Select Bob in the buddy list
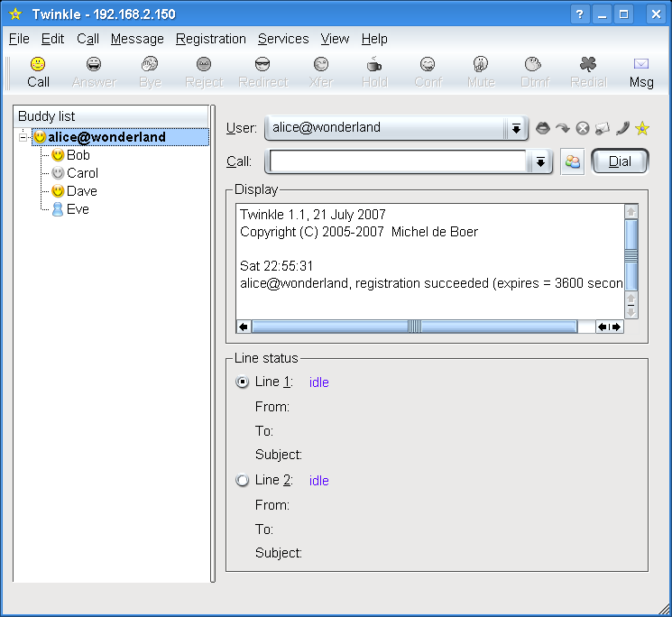 (x=78, y=155)
